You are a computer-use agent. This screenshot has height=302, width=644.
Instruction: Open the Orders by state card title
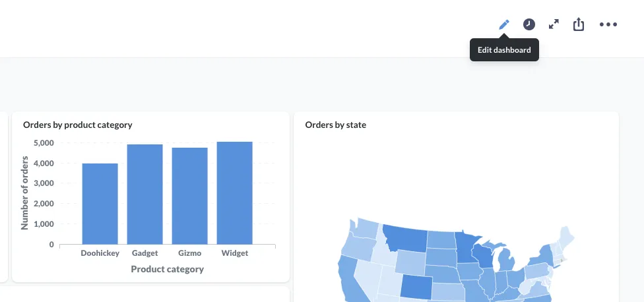point(335,125)
